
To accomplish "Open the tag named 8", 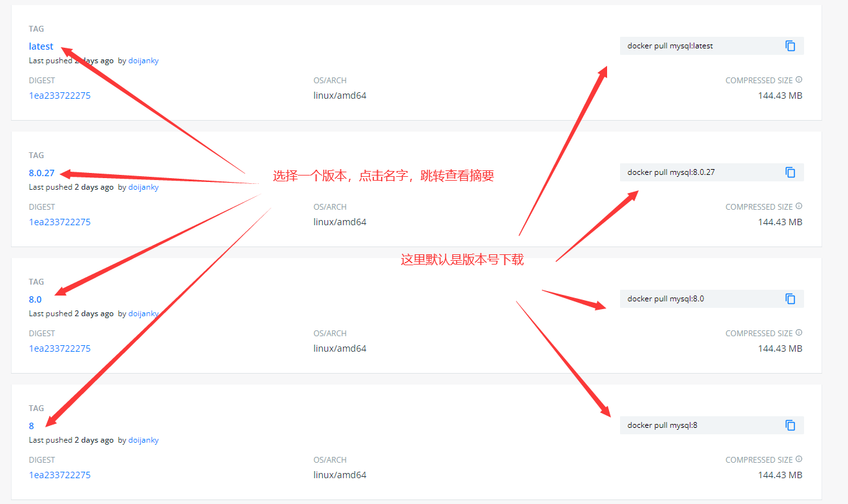I will 32,426.
